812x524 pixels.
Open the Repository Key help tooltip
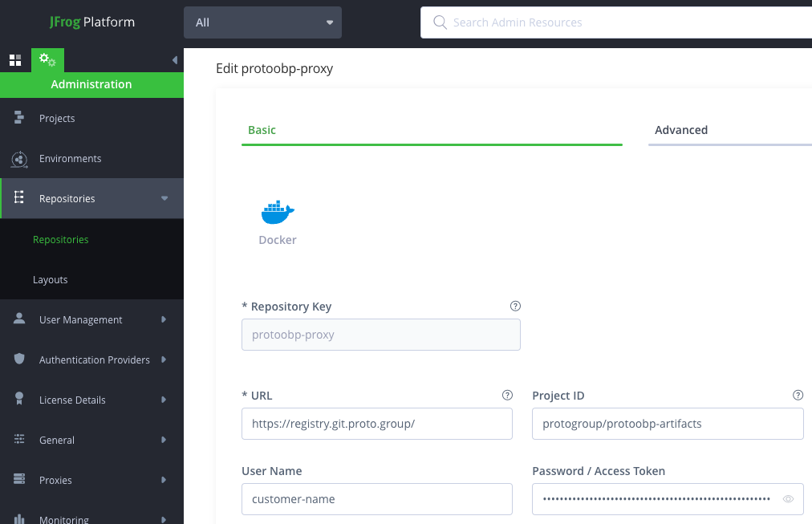(515, 306)
